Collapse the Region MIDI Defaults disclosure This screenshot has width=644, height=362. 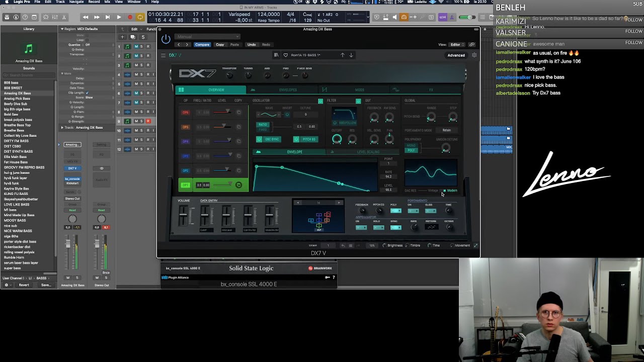pyautogui.click(x=62, y=29)
